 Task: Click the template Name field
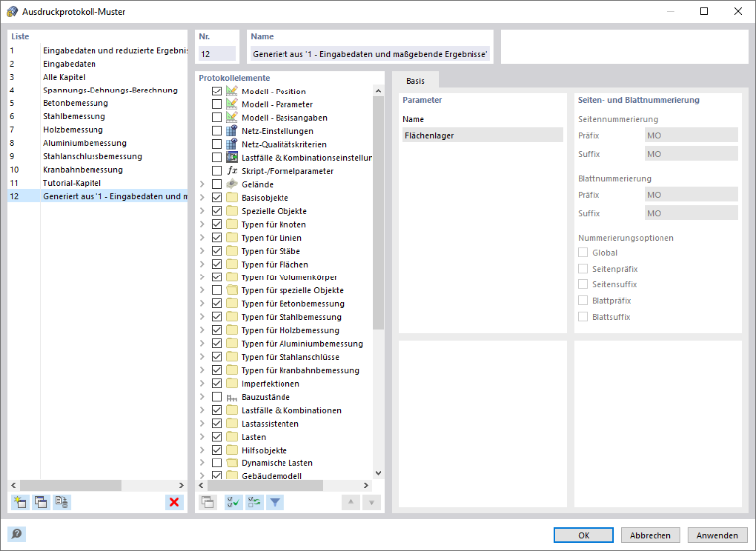370,54
